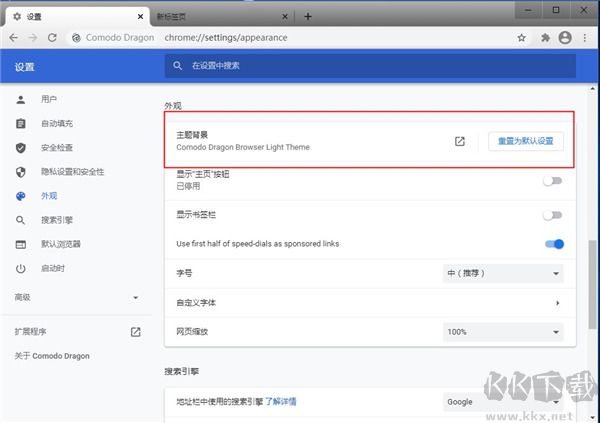Viewport: 600px width, 423px height.
Task: Open the user profile avatar icon
Action: tap(565, 38)
